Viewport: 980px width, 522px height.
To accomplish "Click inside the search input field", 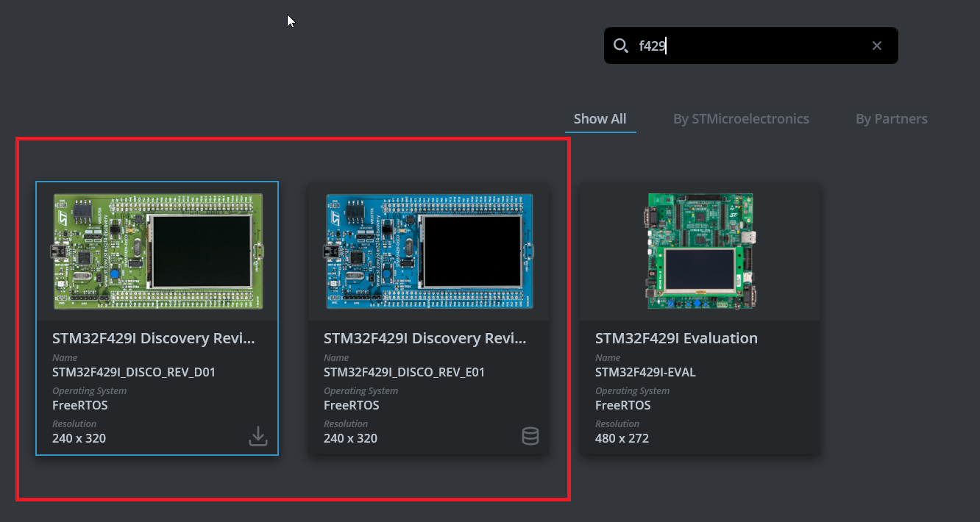I will (736, 46).
